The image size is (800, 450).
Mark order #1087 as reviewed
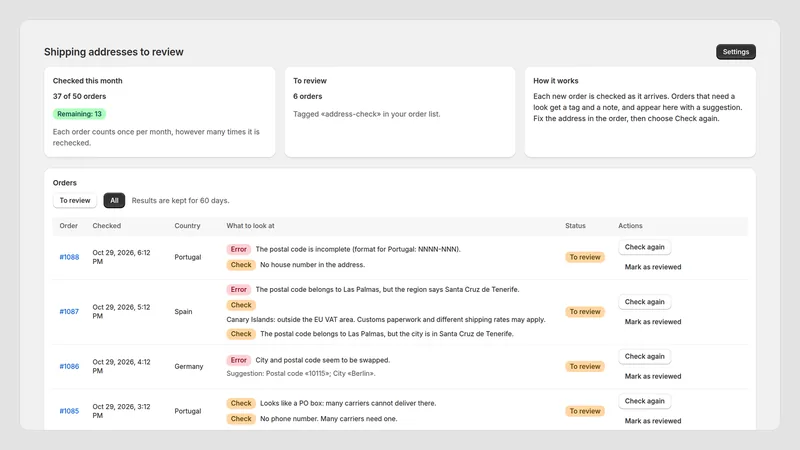(x=653, y=322)
